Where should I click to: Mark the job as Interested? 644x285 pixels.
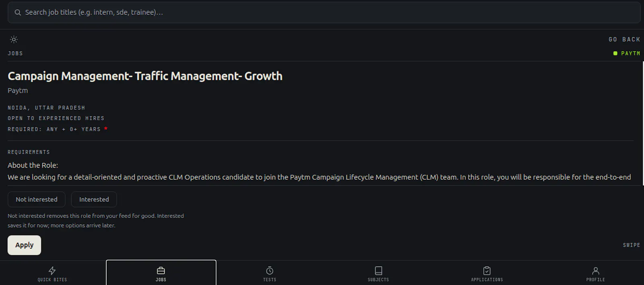pyautogui.click(x=94, y=199)
